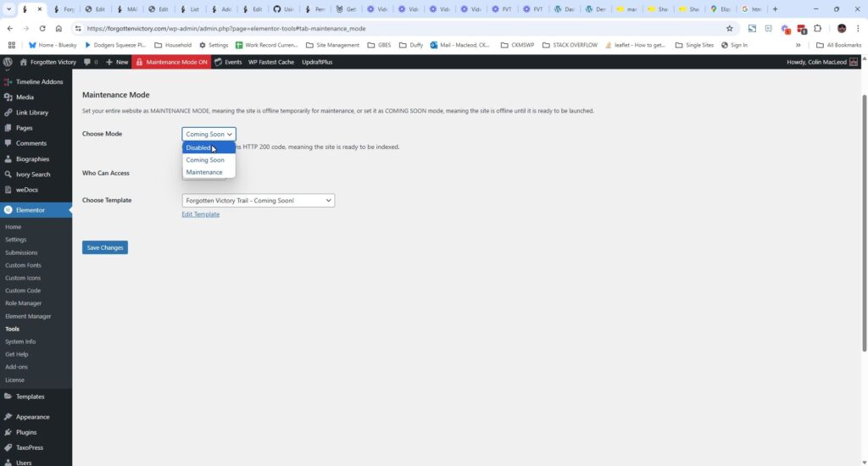This screenshot has width=868, height=466.
Task: Click Maintenance Mode ON in admin bar
Action: point(171,62)
